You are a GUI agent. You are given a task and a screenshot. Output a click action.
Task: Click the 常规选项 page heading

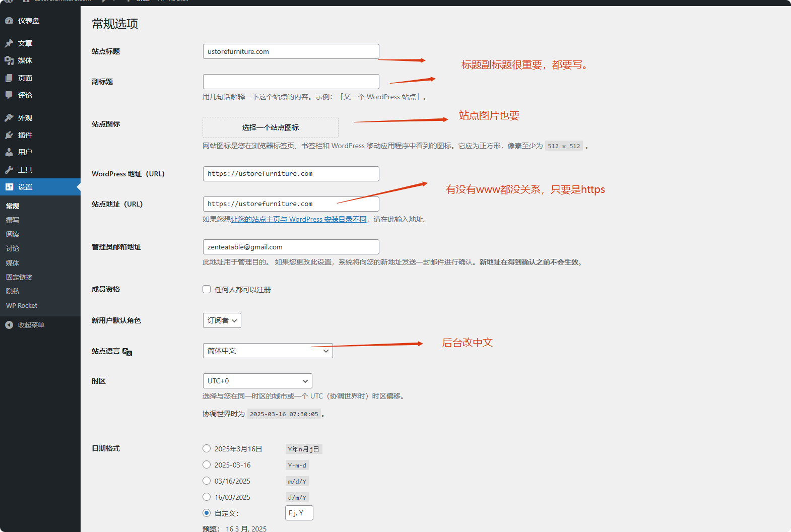pyautogui.click(x=115, y=24)
